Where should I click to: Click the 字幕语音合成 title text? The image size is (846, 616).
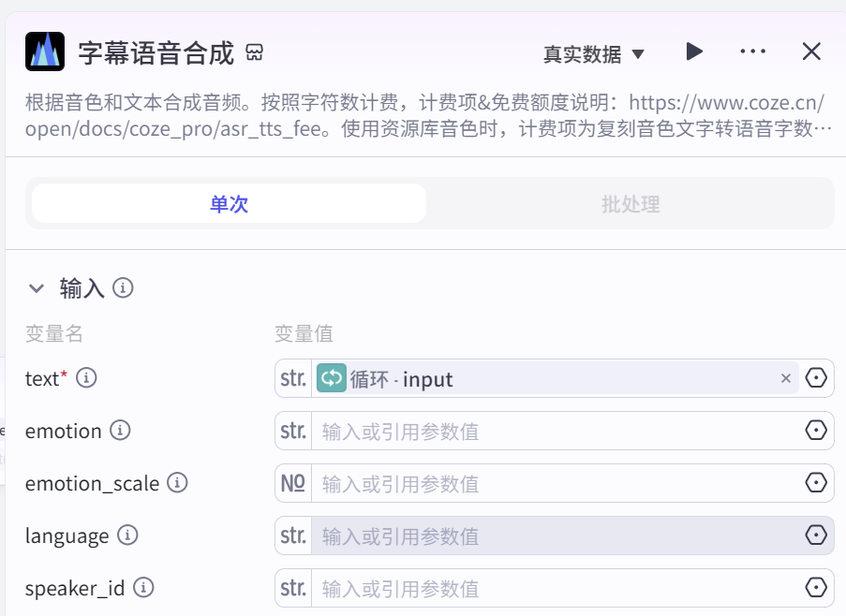(x=156, y=52)
